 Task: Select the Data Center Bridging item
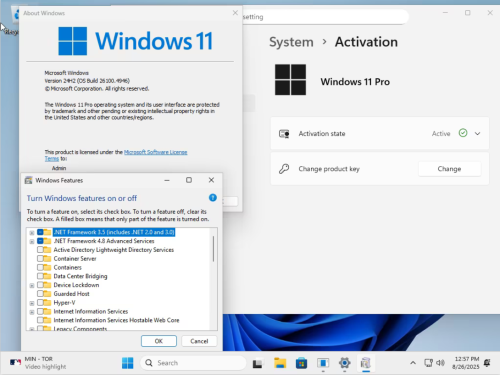point(80,276)
